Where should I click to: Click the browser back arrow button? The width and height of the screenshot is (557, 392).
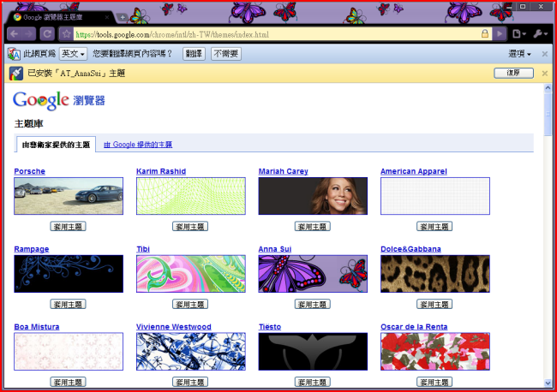click(13, 33)
